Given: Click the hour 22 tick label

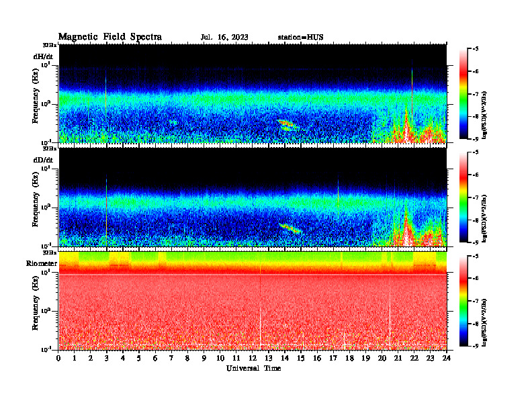Looking at the screenshot, I should pyautogui.click(x=414, y=358).
